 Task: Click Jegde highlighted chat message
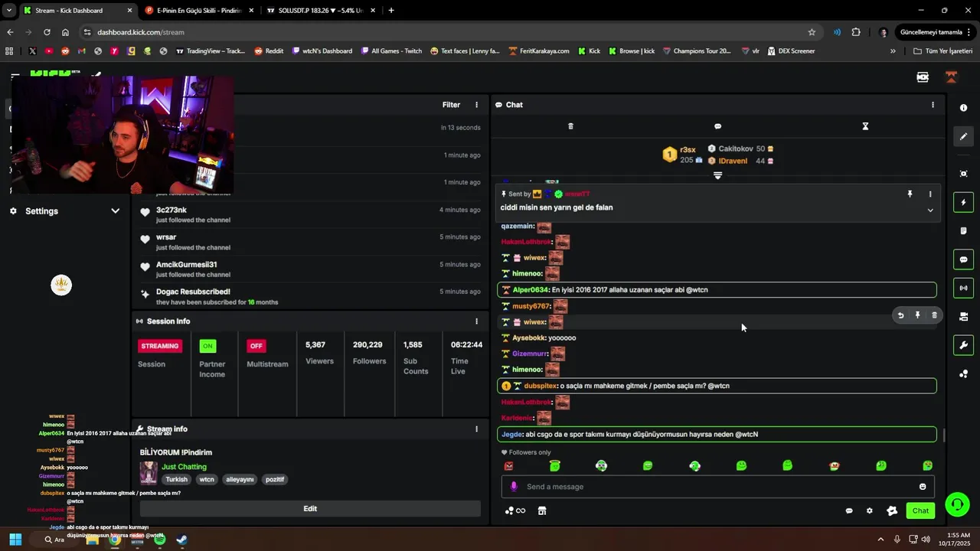717,434
